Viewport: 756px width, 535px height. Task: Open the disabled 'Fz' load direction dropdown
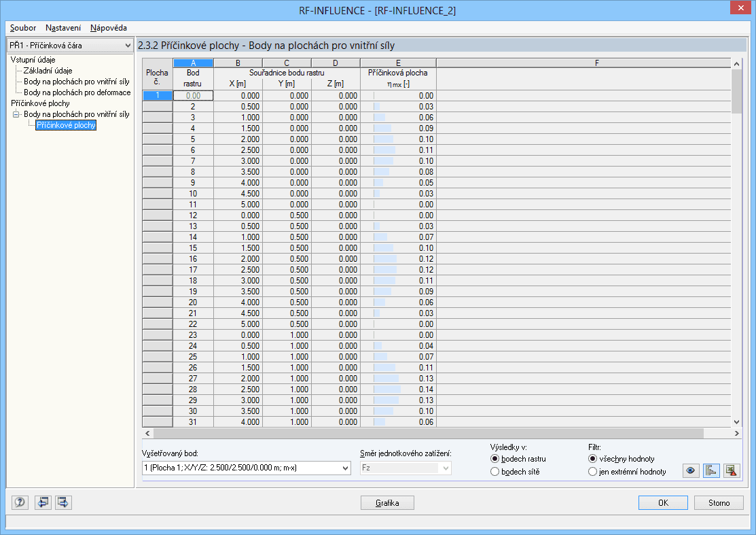[x=406, y=468]
